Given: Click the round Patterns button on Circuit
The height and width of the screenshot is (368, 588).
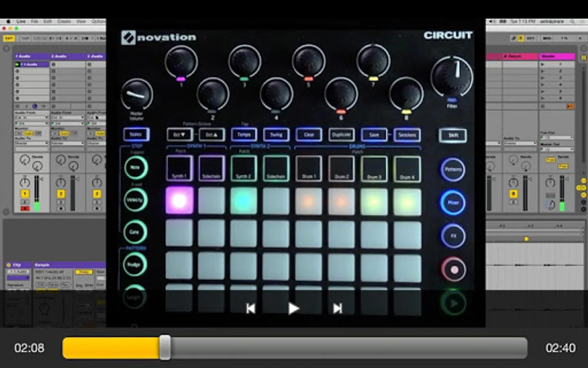Looking at the screenshot, I should coord(453,169).
